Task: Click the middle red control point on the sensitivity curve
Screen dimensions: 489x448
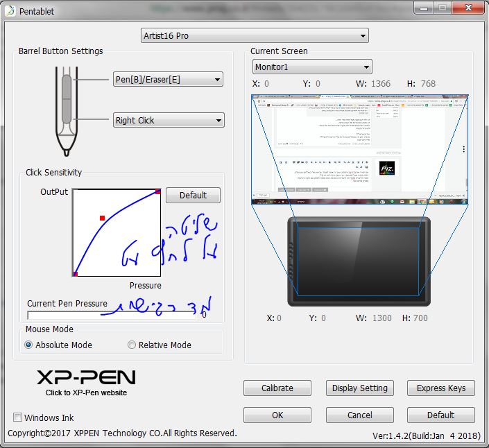Action: click(x=102, y=218)
